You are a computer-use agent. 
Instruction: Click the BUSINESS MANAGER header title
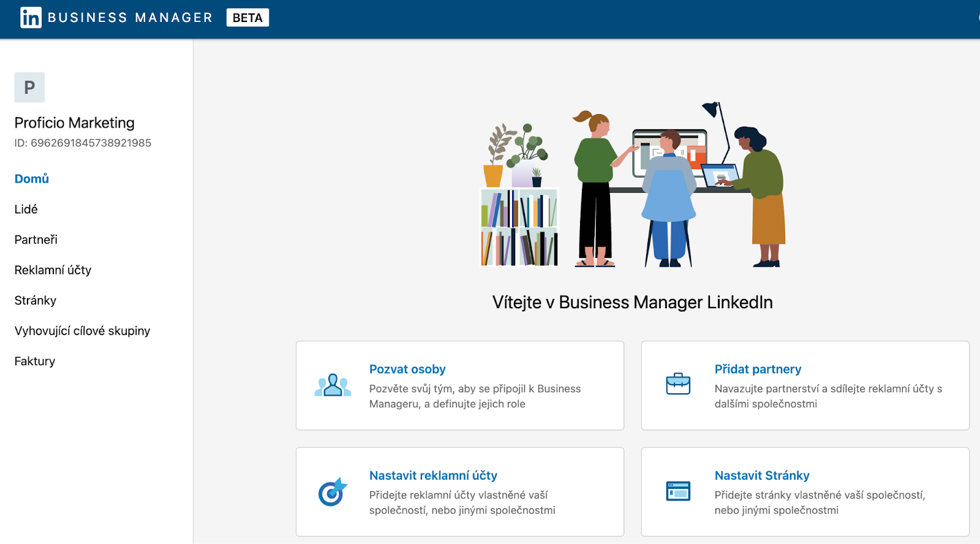click(x=130, y=18)
